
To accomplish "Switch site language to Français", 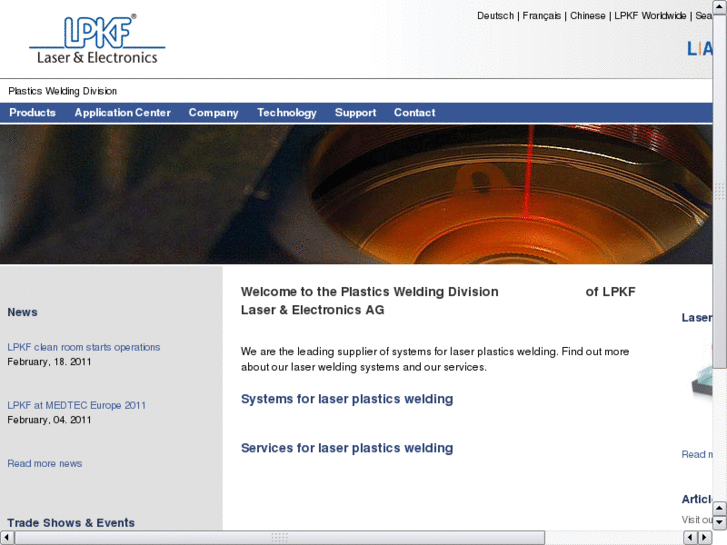I will pos(542,16).
